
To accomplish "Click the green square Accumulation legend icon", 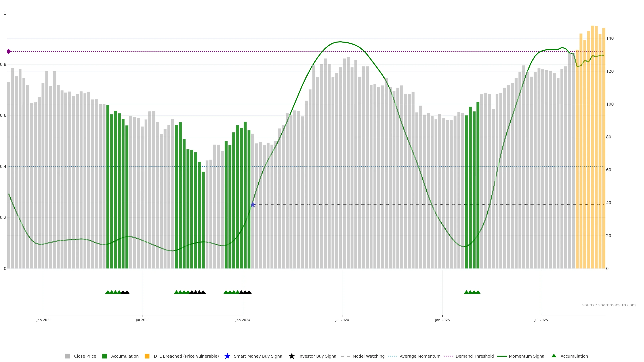I will click(x=104, y=356).
